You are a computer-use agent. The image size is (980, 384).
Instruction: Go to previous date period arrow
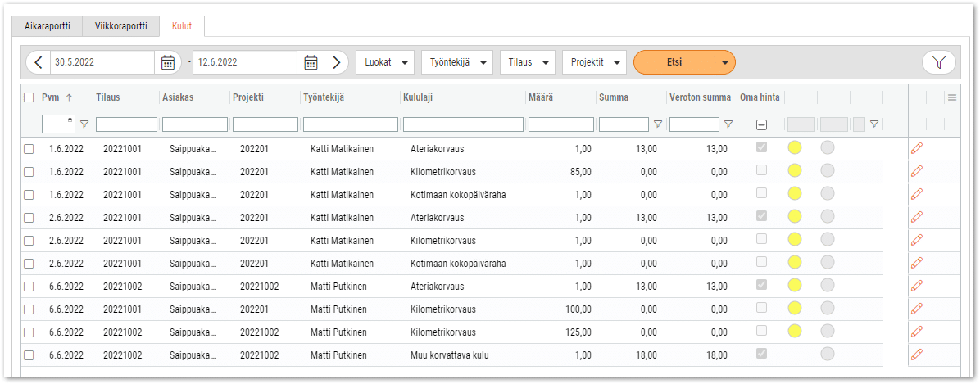pos(39,62)
